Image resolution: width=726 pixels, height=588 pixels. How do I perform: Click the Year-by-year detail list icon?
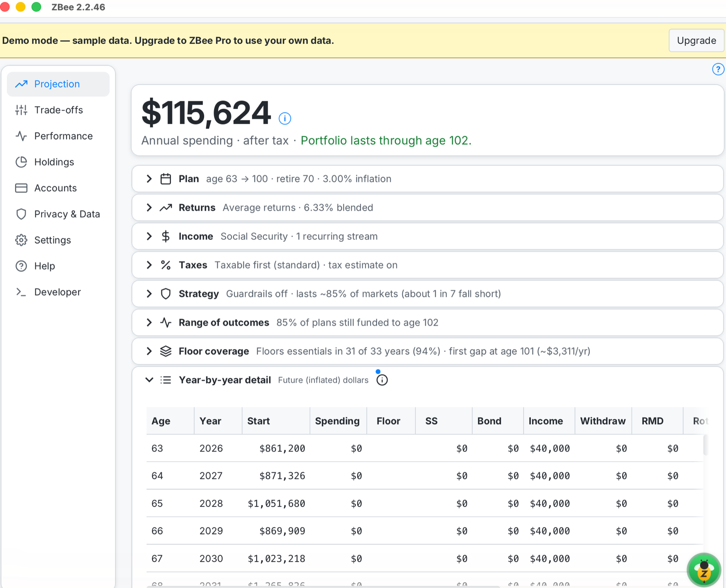click(x=166, y=380)
